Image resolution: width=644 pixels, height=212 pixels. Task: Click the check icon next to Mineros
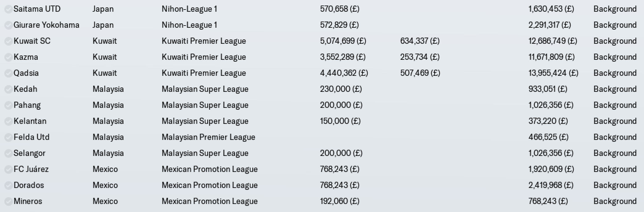click(8, 202)
